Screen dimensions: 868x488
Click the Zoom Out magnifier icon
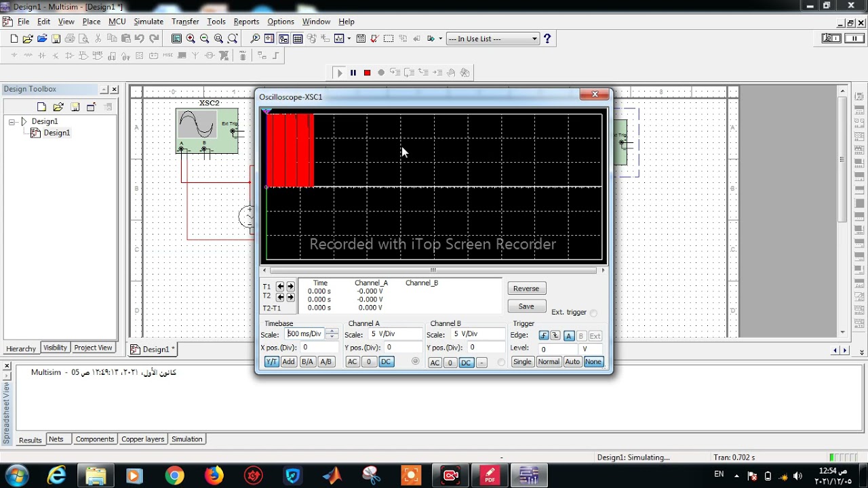click(x=204, y=39)
